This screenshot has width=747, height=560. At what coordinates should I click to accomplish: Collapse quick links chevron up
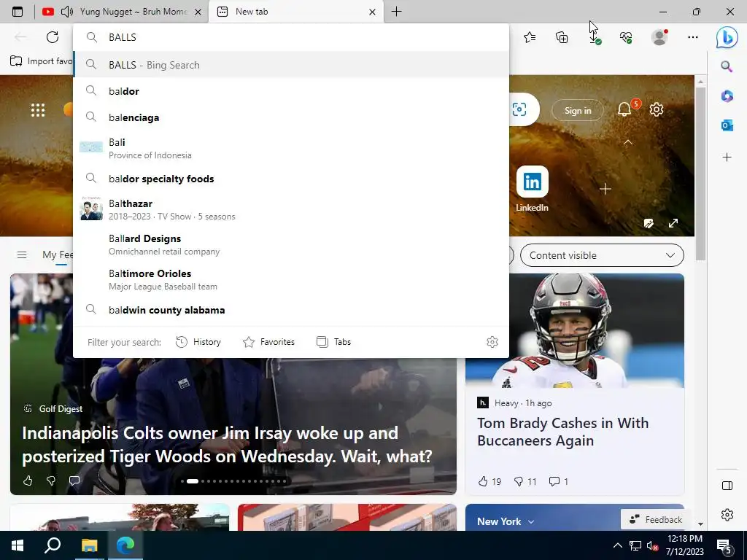coord(628,142)
